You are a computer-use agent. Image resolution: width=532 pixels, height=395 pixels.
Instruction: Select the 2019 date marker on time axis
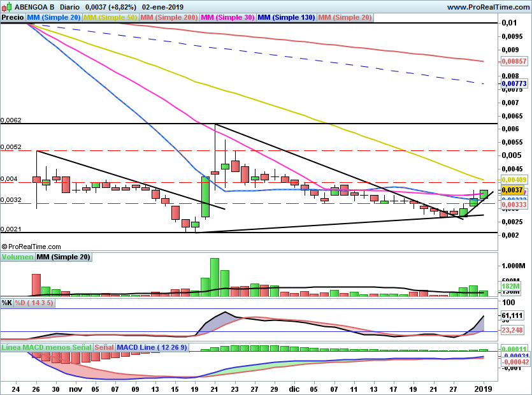coord(484,389)
